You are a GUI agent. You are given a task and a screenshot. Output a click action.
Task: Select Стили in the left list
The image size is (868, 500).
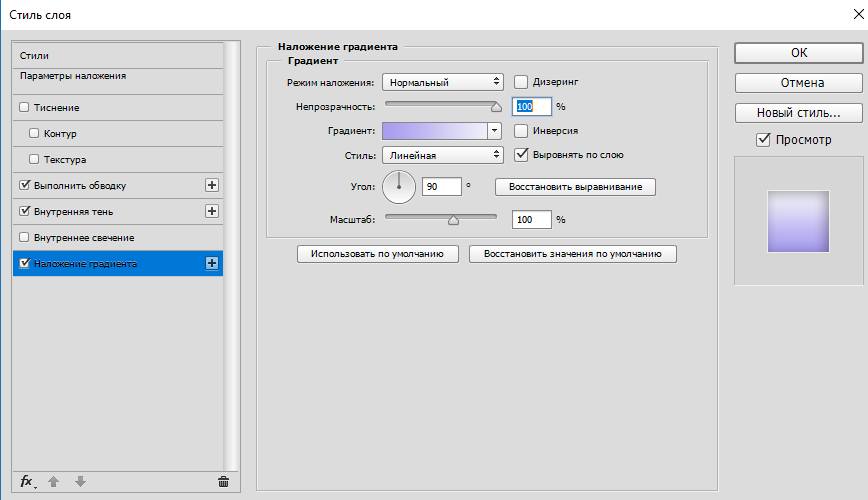[x=117, y=55]
